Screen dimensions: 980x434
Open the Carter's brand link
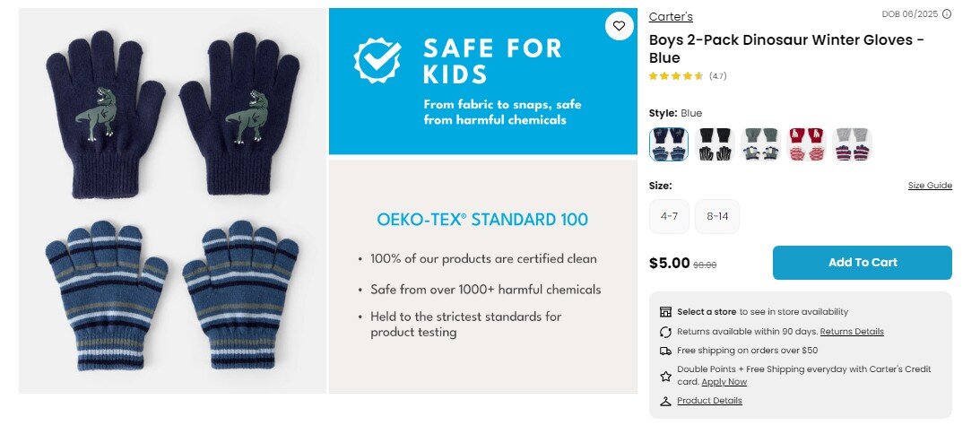click(671, 17)
